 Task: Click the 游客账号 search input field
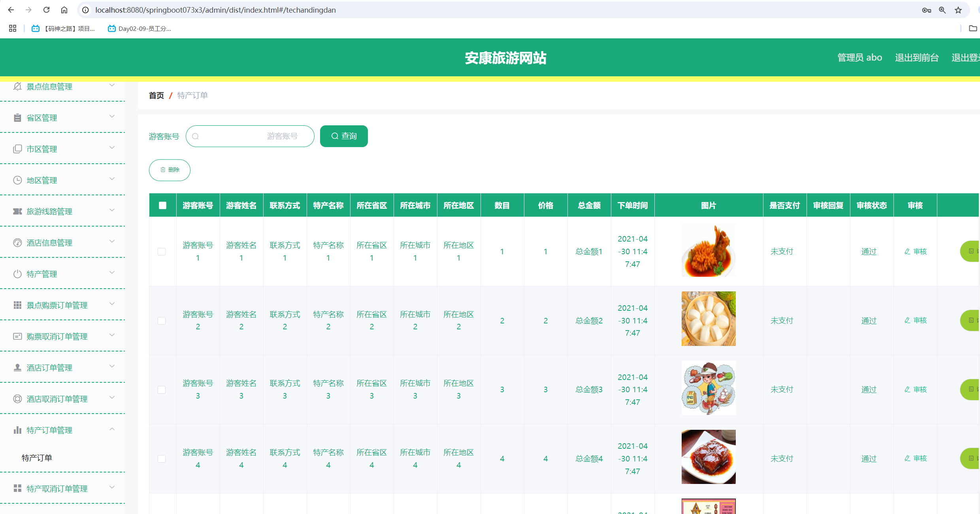coord(250,136)
